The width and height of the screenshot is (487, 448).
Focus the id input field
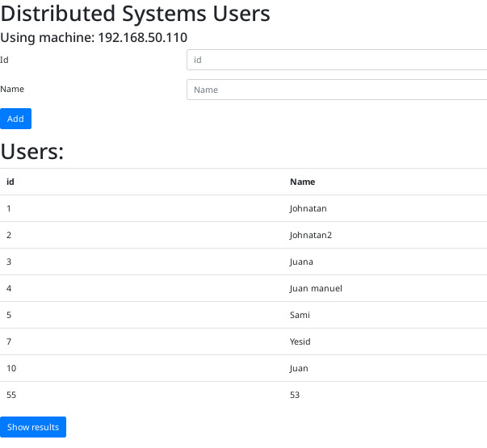point(337,60)
